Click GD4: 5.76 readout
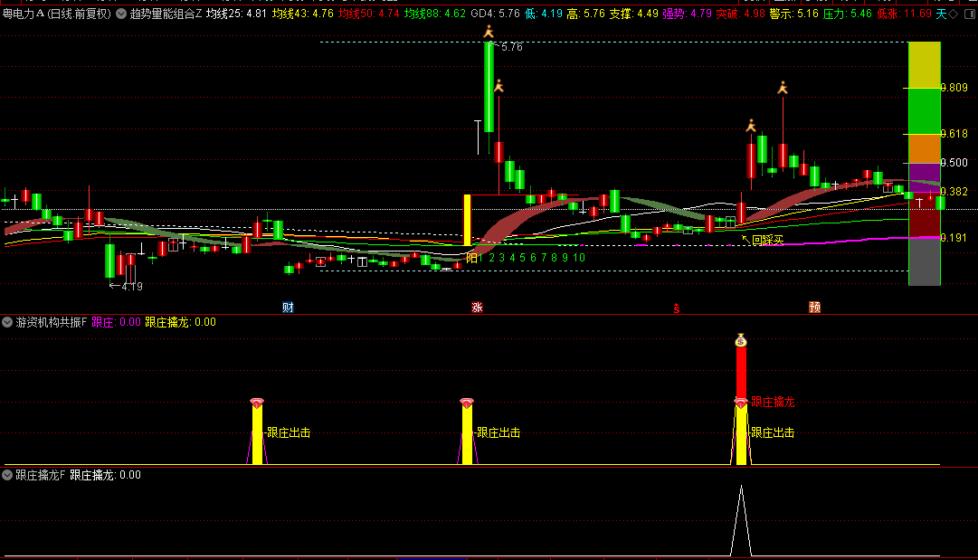 (495, 14)
